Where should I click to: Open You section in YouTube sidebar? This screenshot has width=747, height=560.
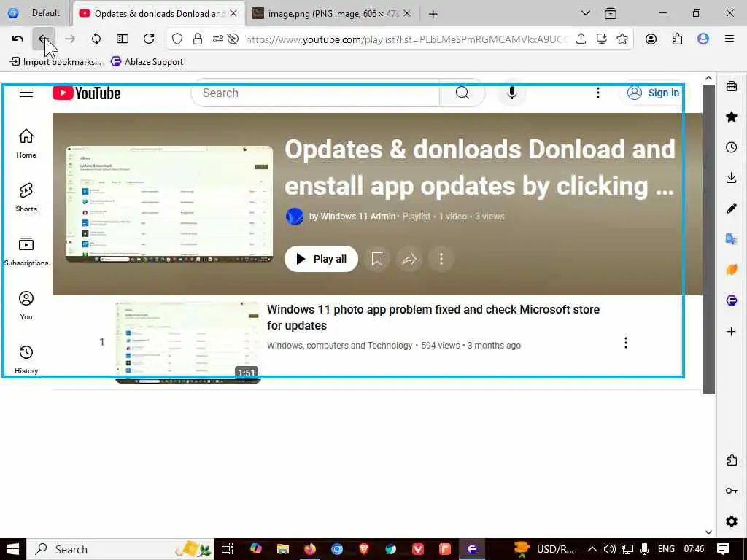point(26,306)
